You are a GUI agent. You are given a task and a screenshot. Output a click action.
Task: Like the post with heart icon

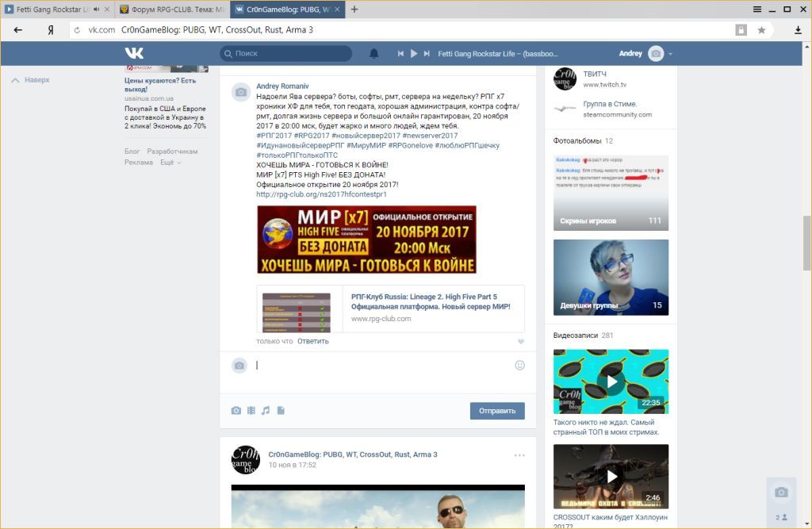520,342
